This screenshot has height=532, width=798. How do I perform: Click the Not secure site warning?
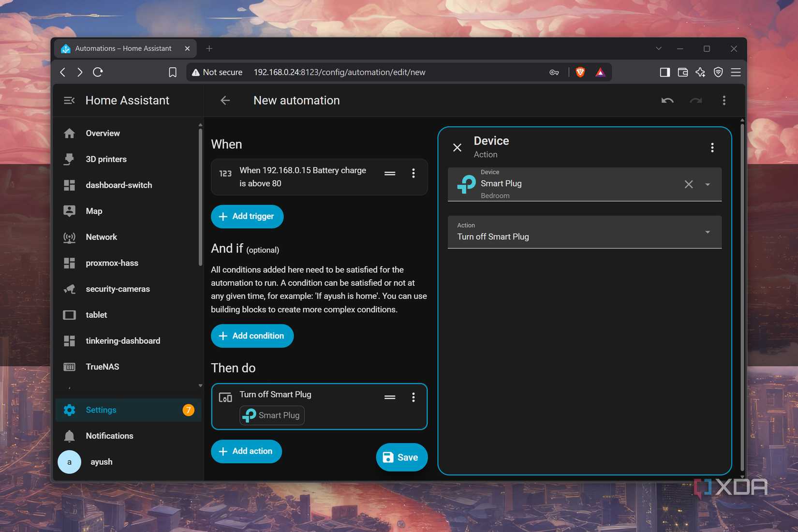coord(217,72)
